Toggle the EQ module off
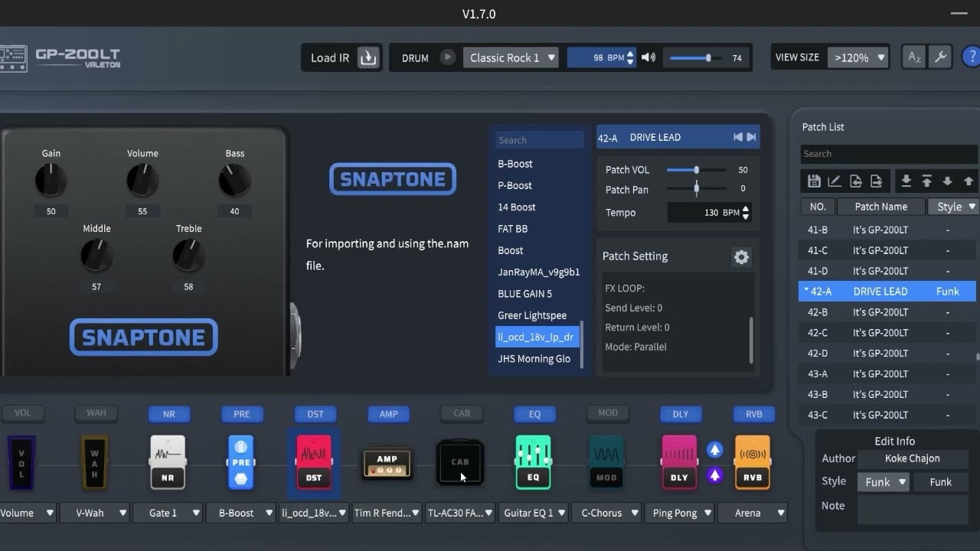Image resolution: width=980 pixels, height=551 pixels. click(x=534, y=414)
